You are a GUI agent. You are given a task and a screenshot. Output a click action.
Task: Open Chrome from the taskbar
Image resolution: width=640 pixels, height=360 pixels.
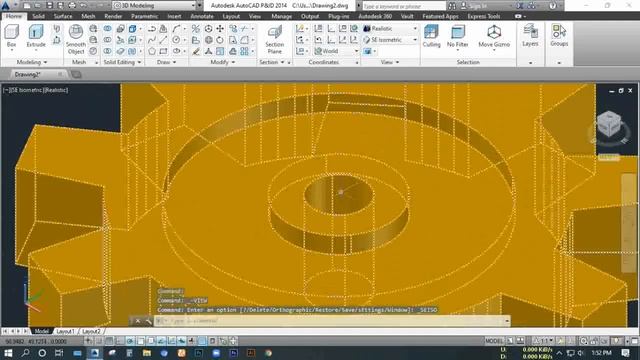pyautogui.click(x=268, y=353)
